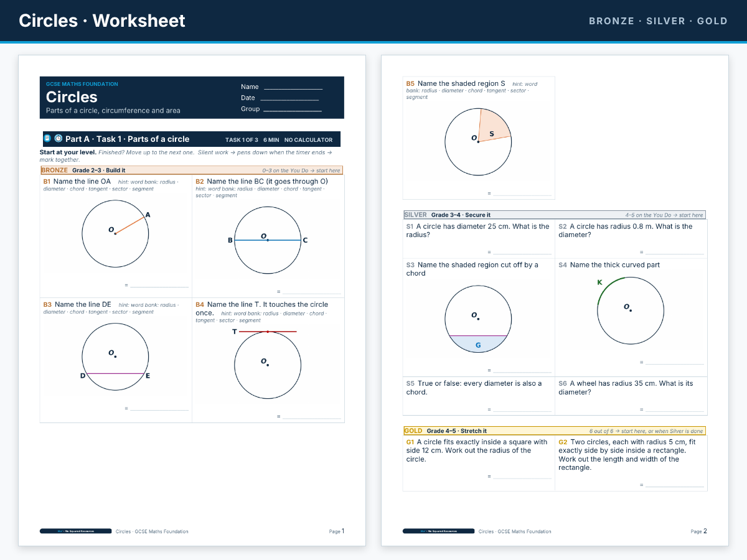Click the answer line under question S3
The width and height of the screenshot is (747, 560).
[x=522, y=373]
